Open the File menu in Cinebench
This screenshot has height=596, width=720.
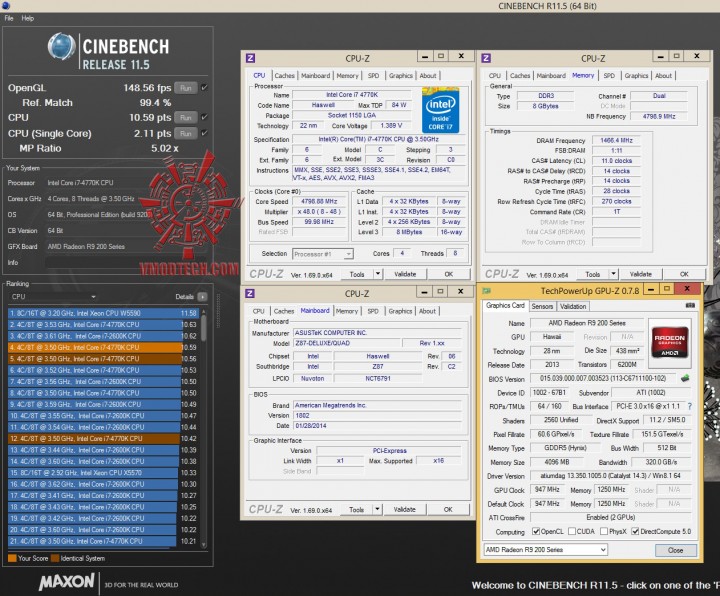point(9,18)
